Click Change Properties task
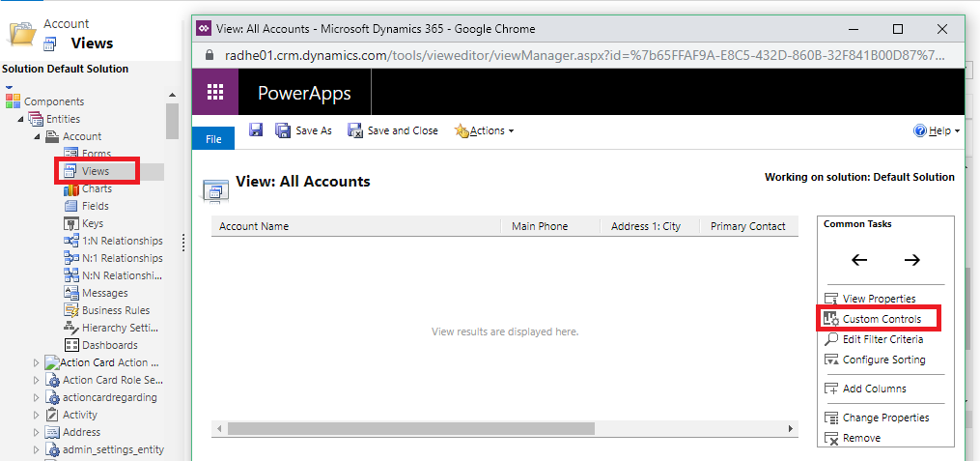This screenshot has width=980, height=461. (877, 418)
